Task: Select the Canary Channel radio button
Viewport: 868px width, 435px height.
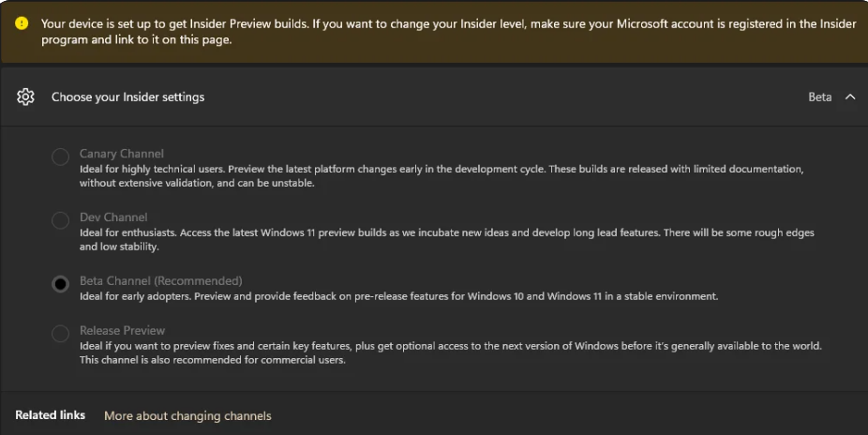Action: click(x=61, y=157)
